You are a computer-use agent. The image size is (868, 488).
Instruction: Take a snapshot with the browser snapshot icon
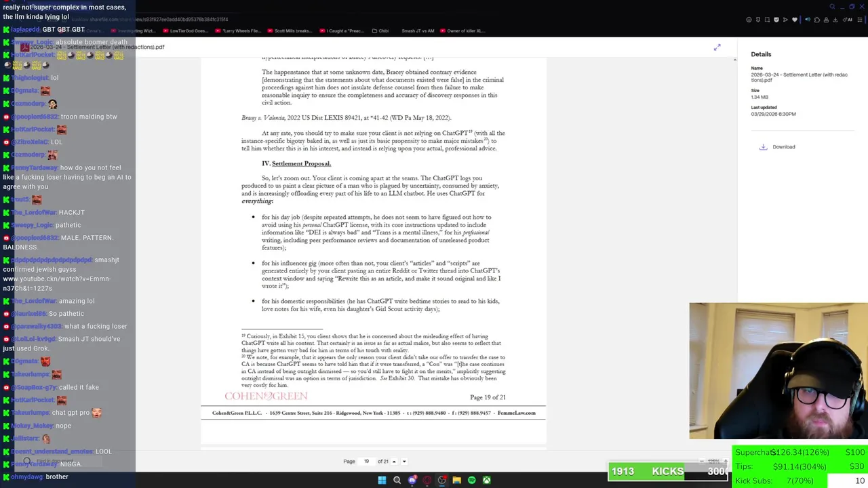pos(767,20)
